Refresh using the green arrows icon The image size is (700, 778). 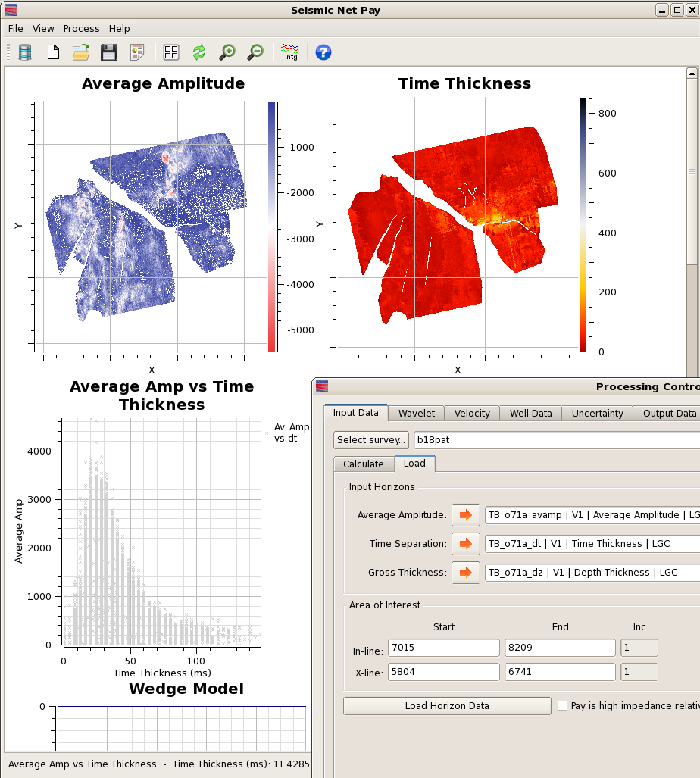coord(198,52)
